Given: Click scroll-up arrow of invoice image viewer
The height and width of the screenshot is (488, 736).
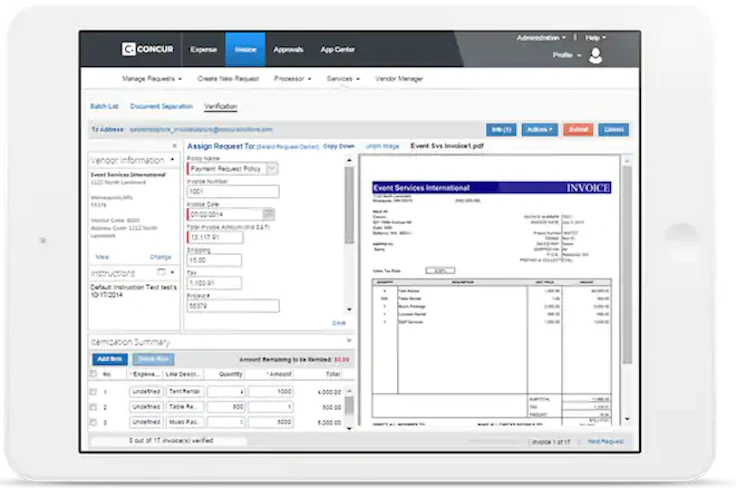Looking at the screenshot, I should [627, 161].
